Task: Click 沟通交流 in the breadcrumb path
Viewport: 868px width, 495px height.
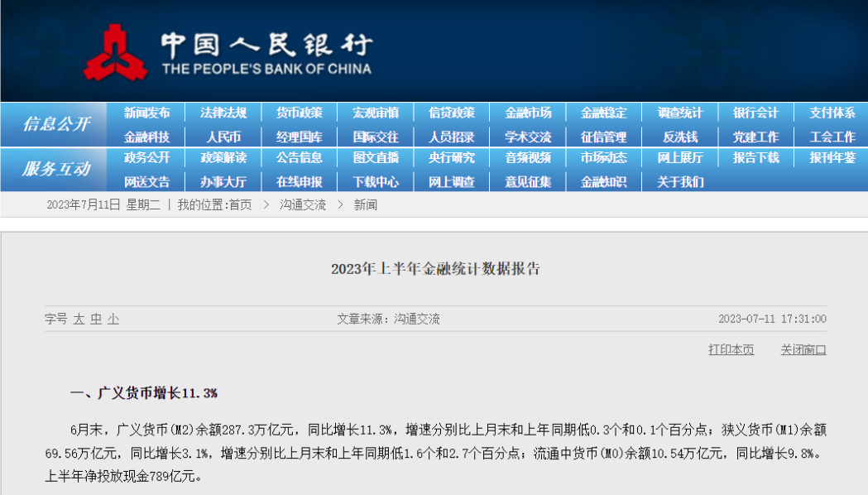Action: click(303, 204)
